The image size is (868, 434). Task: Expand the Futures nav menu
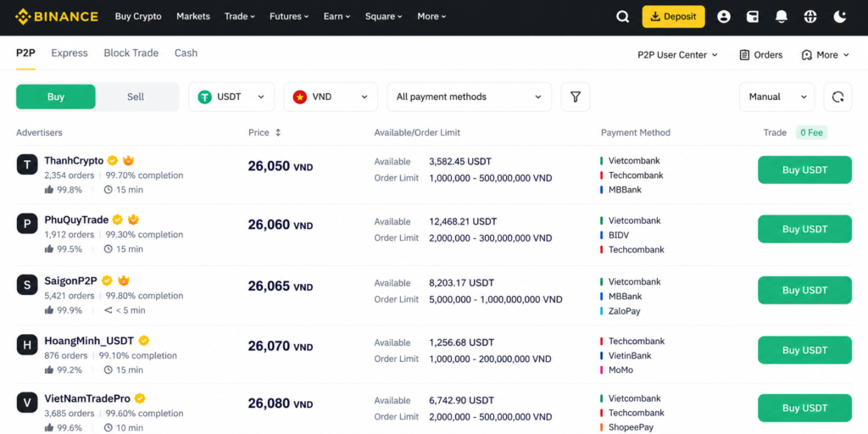click(290, 17)
